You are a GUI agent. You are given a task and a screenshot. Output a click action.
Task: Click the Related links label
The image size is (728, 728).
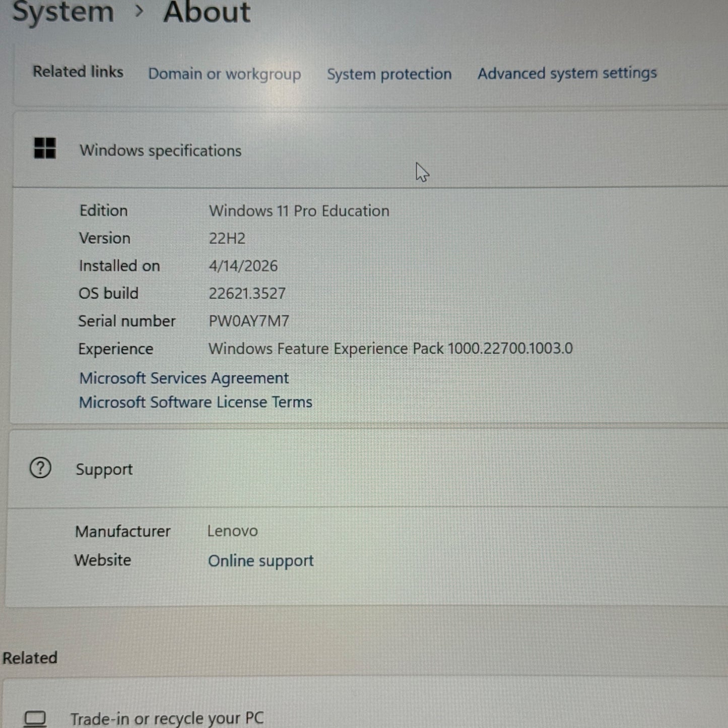(78, 72)
